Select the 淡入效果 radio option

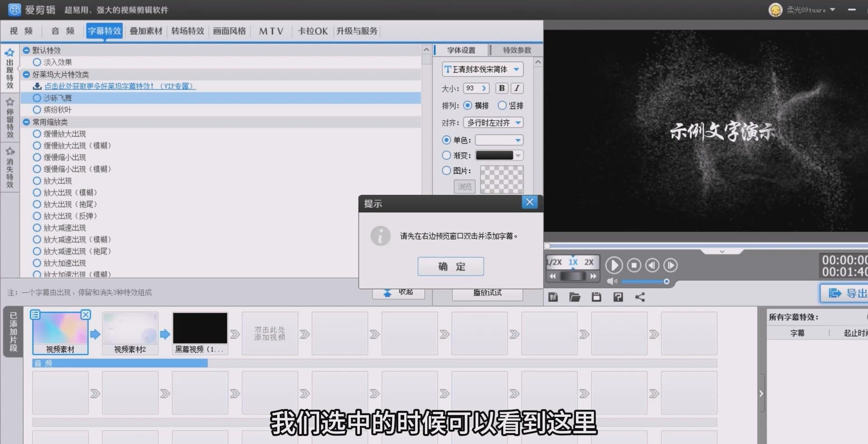pos(37,62)
